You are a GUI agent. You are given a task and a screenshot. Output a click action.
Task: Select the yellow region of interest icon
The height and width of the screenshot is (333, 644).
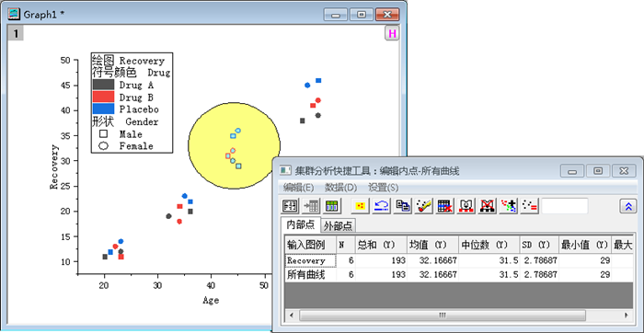[361, 206]
